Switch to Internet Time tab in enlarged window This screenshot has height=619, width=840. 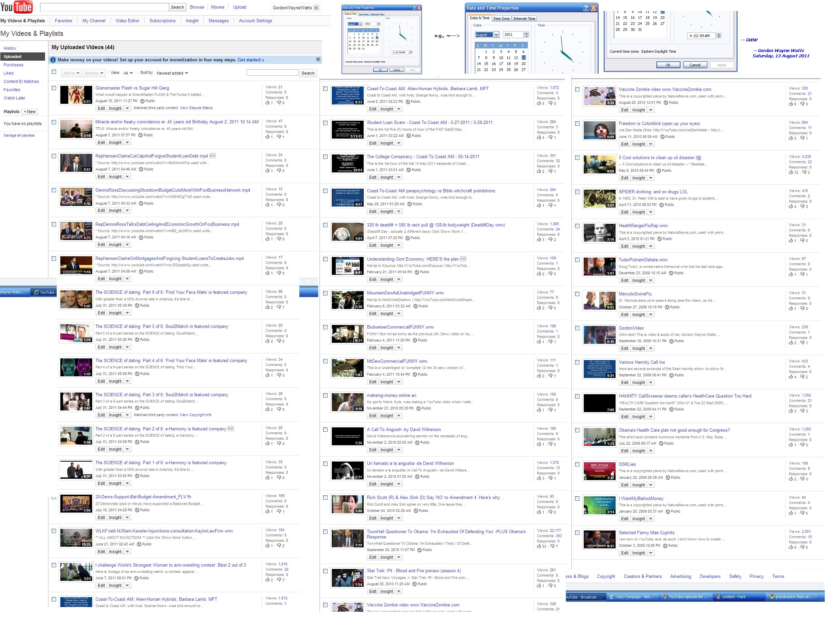[524, 18]
